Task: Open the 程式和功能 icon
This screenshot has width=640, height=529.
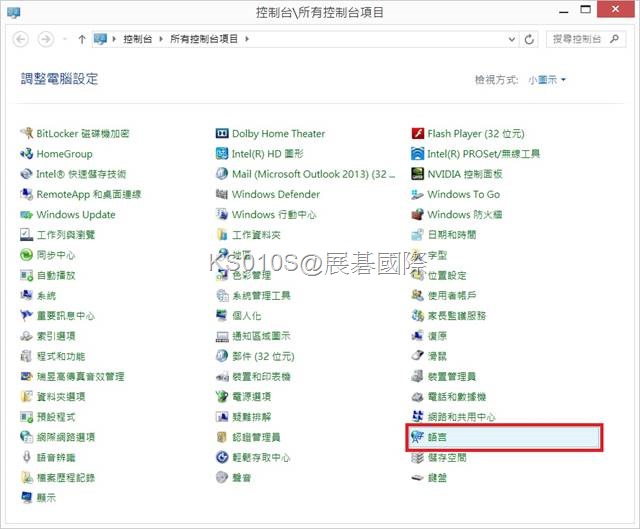Action: pos(27,356)
